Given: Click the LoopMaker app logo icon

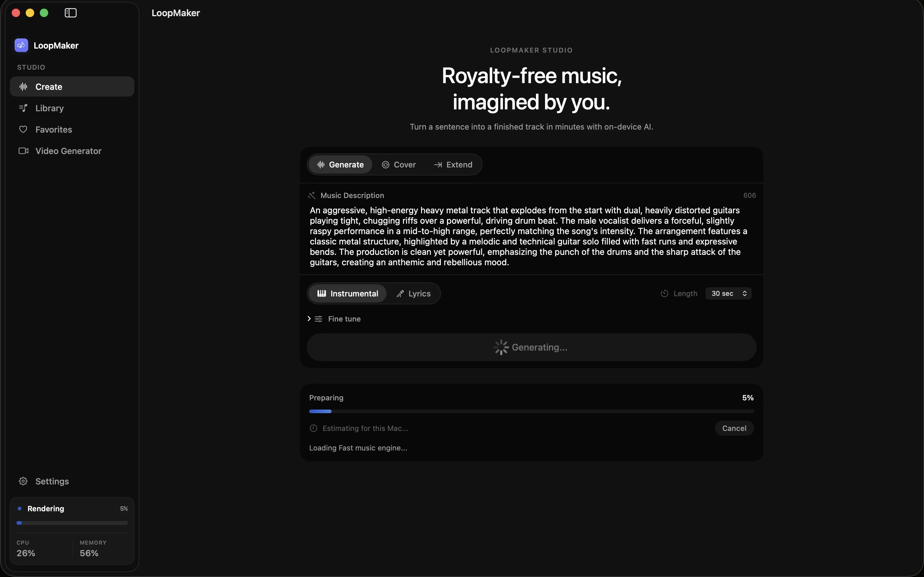Looking at the screenshot, I should (21, 46).
